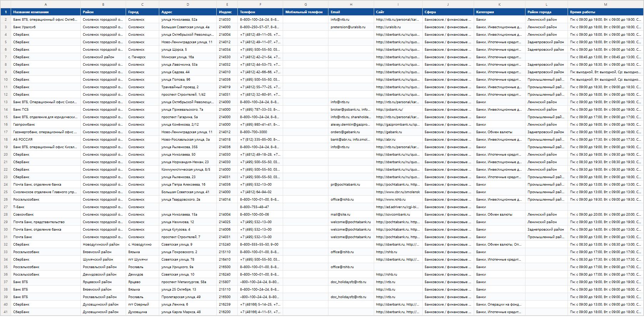
Task: Open the http://uralsib.ru site cell
Action: [398, 27]
